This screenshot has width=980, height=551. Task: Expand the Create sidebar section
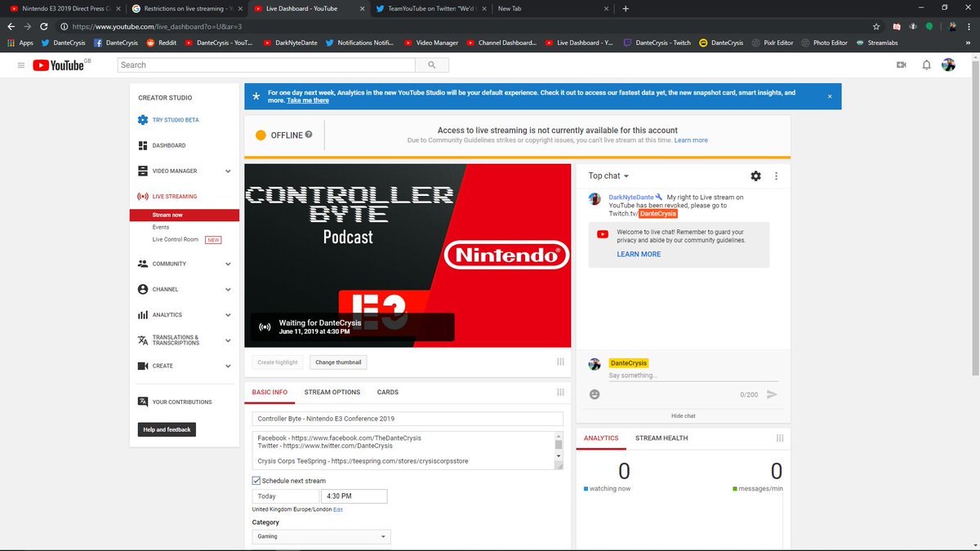228,366
